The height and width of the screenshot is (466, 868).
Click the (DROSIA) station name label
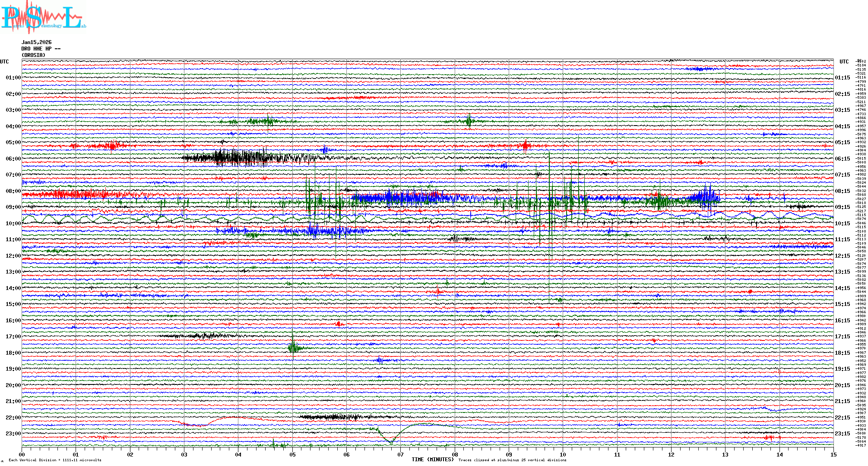coord(33,55)
